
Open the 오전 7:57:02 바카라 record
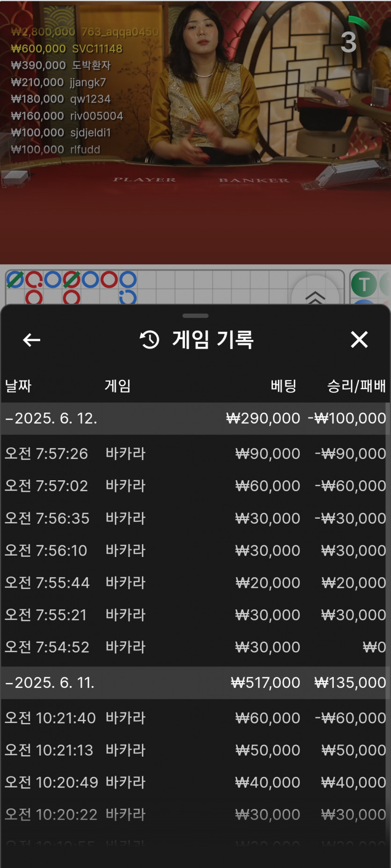pyautogui.click(x=195, y=486)
